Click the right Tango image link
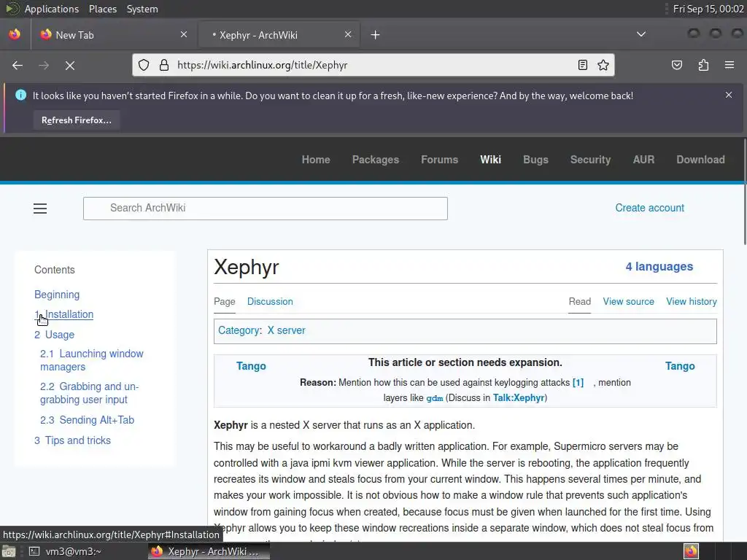The height and width of the screenshot is (560, 747). 680,366
